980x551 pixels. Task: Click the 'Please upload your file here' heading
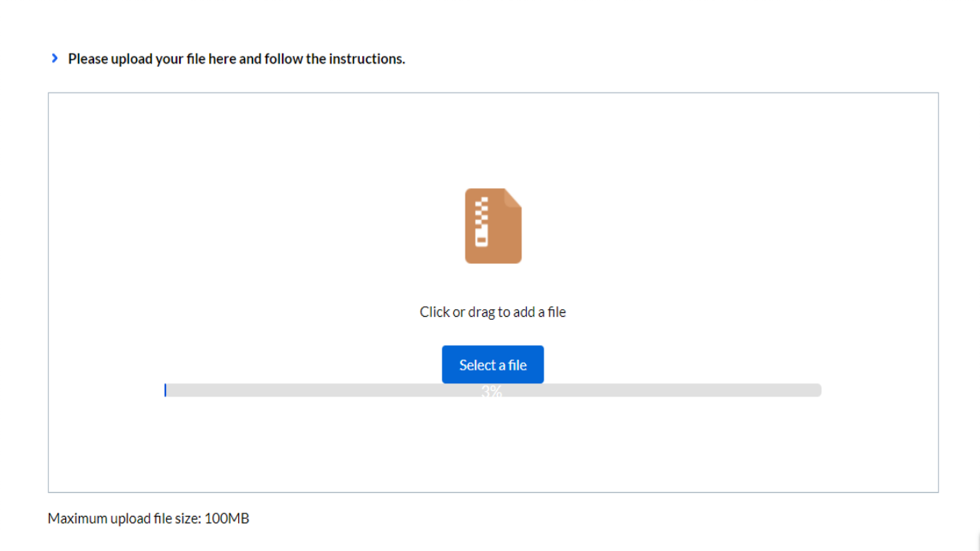[x=236, y=58]
